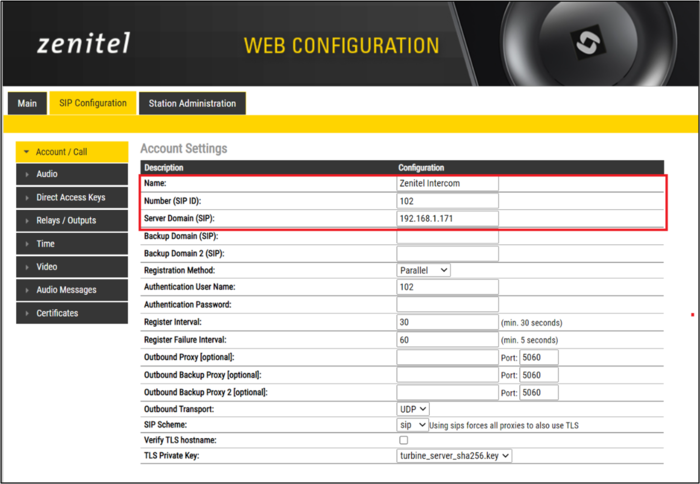Click the Outbound Proxy address field
The width and height of the screenshot is (700, 484).
coord(447,357)
